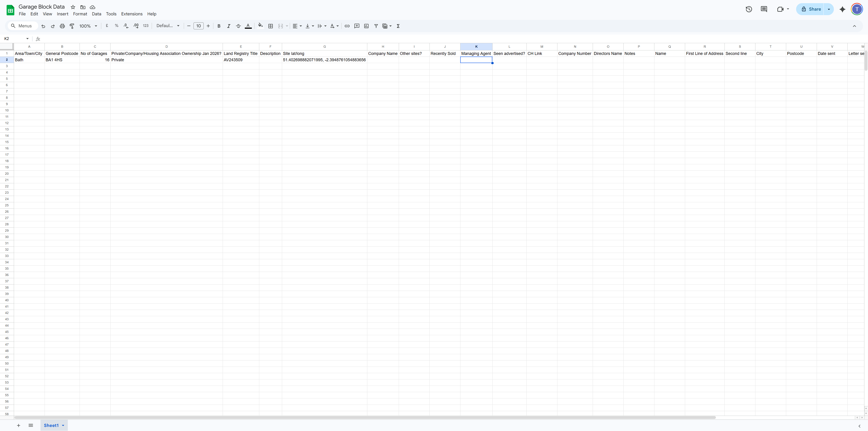Toggle strikethrough formatting

pos(238,26)
